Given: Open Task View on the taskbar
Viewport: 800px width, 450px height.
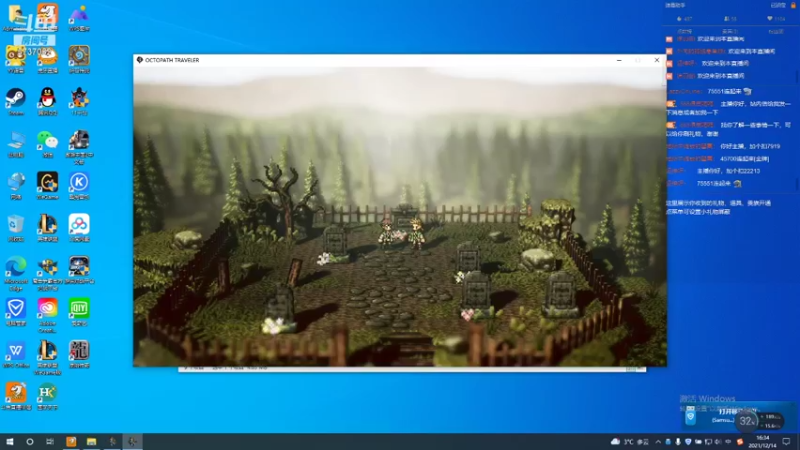Looking at the screenshot, I should pos(50,441).
